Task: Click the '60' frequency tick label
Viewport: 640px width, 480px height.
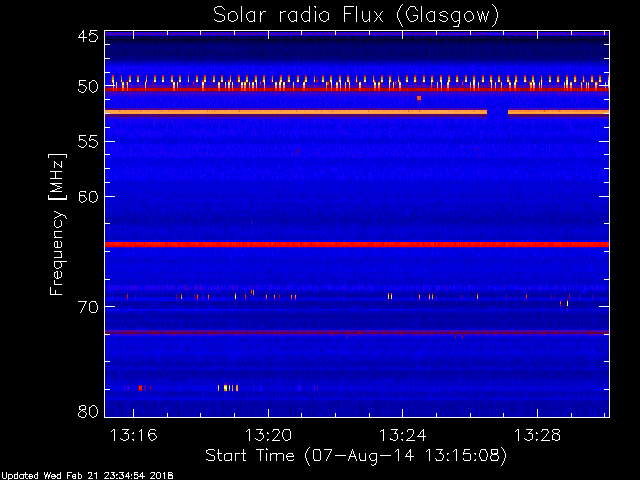Action: click(x=88, y=197)
